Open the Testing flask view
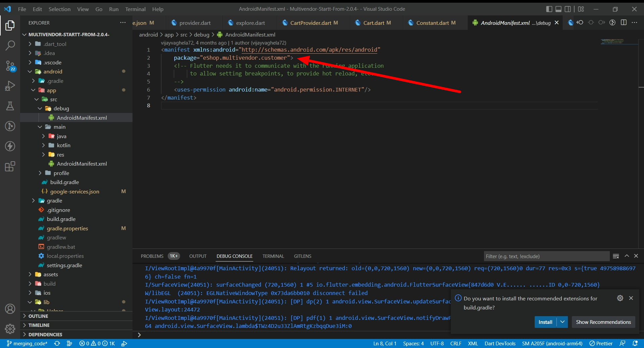Screen dimensions: 644x348 [10, 106]
